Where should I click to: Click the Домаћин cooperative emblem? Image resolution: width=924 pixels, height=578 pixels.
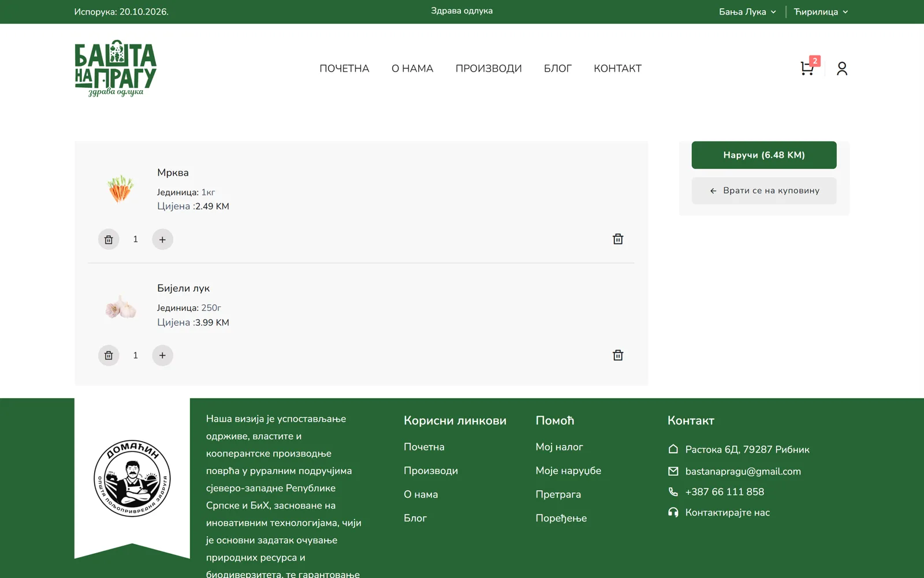132,478
